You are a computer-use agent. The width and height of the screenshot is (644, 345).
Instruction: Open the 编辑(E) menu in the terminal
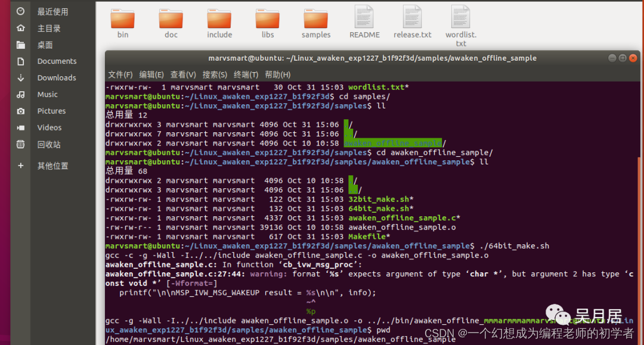click(x=151, y=74)
